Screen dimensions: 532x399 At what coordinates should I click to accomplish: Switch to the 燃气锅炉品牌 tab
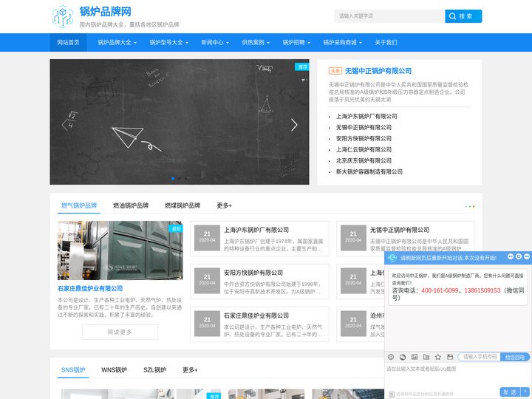coord(79,205)
